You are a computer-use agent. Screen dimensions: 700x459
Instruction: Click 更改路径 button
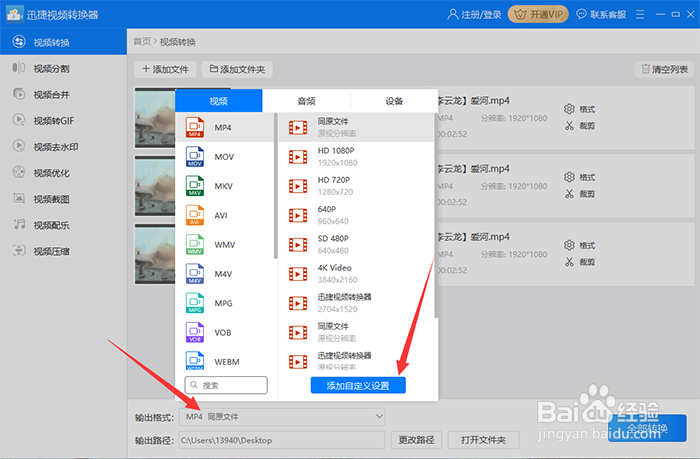[417, 440]
